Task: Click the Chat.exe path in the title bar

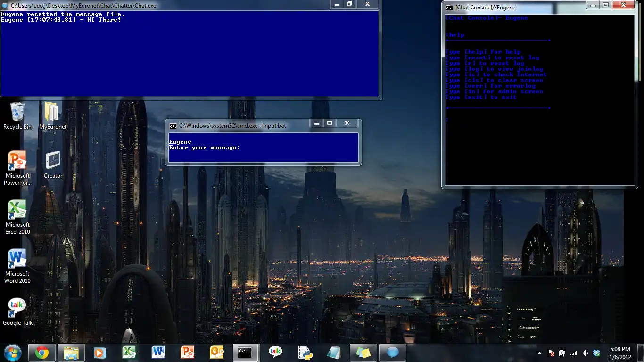Action: pyautogui.click(x=83, y=6)
